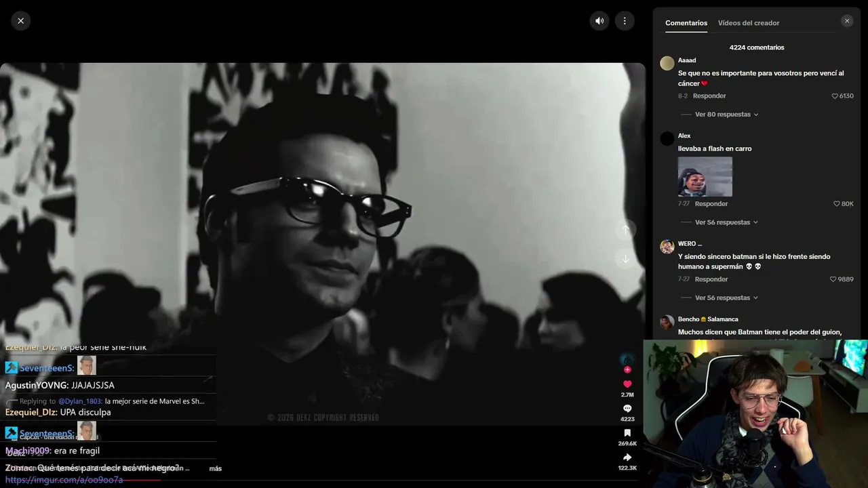Viewport: 868px width, 488px height.
Task: Mute the video sound
Action: click(599, 21)
